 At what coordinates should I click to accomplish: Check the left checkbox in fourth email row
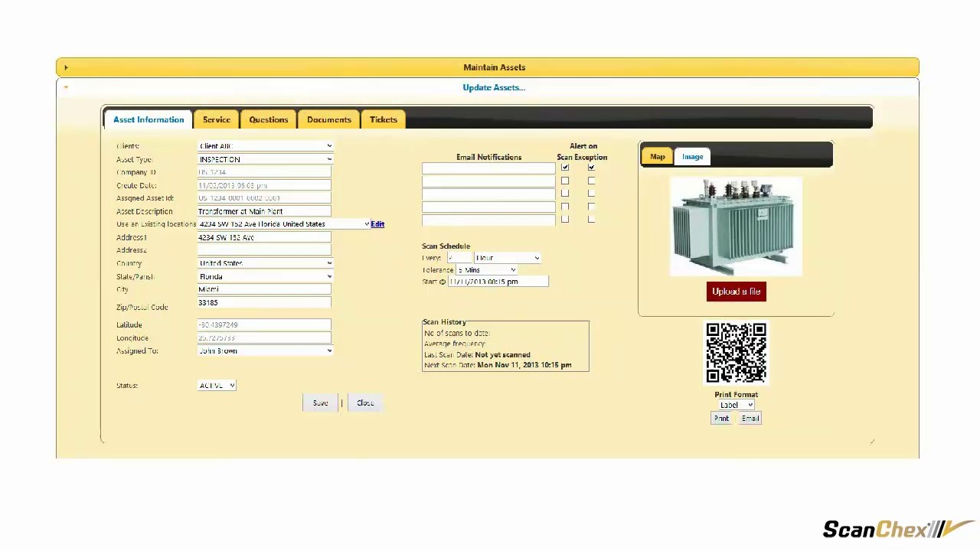point(565,207)
